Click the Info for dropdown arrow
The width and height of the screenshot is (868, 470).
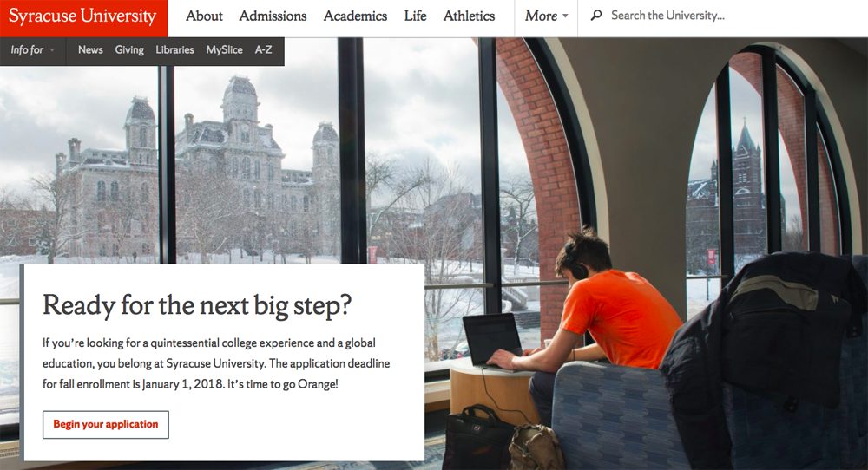point(52,50)
